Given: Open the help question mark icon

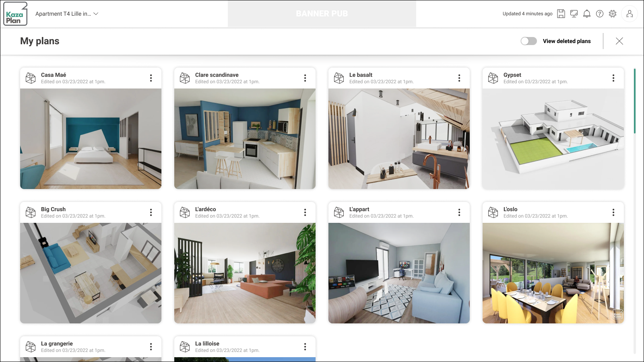Looking at the screenshot, I should 600,14.
